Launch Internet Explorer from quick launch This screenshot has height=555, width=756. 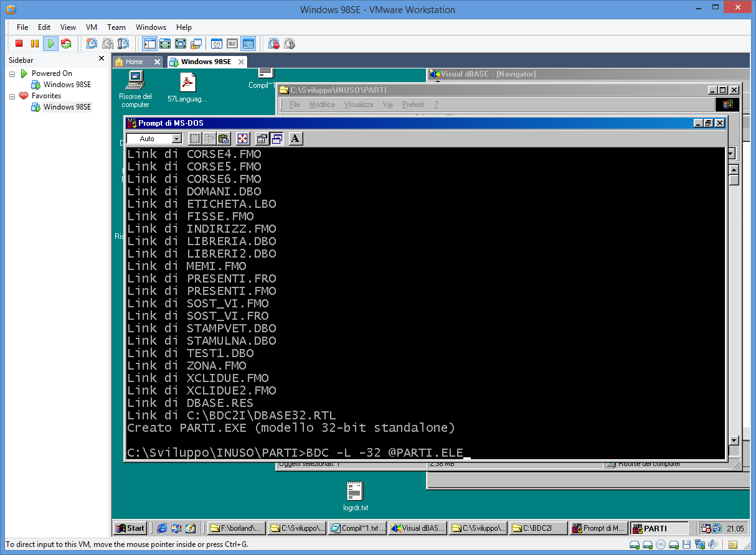coord(162,528)
